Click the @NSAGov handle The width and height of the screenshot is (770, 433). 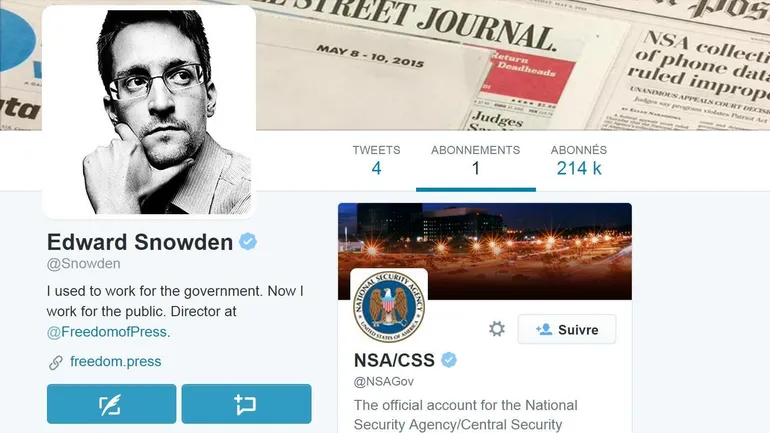(x=384, y=381)
